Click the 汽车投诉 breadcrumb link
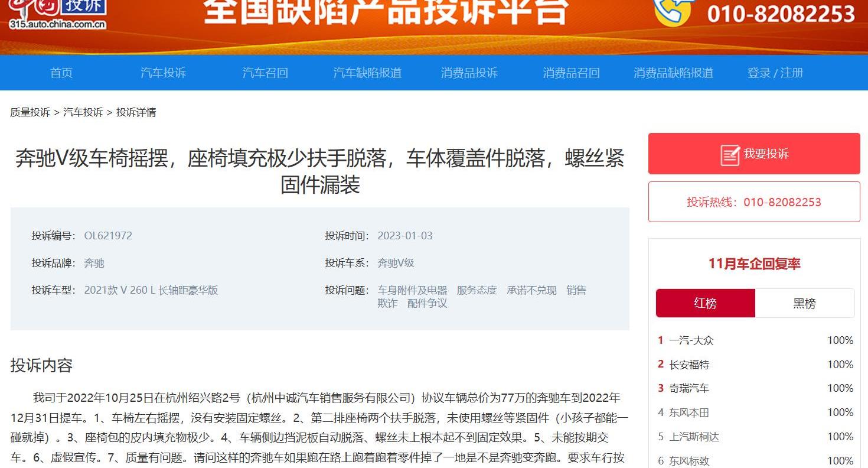This screenshot has width=868, height=468. [83, 112]
